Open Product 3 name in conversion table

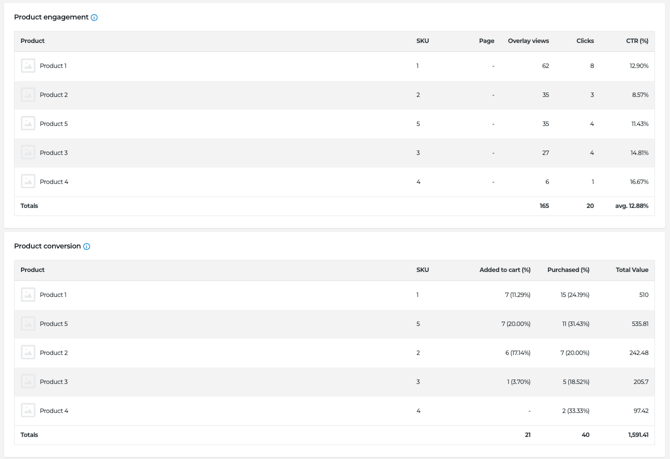point(54,382)
